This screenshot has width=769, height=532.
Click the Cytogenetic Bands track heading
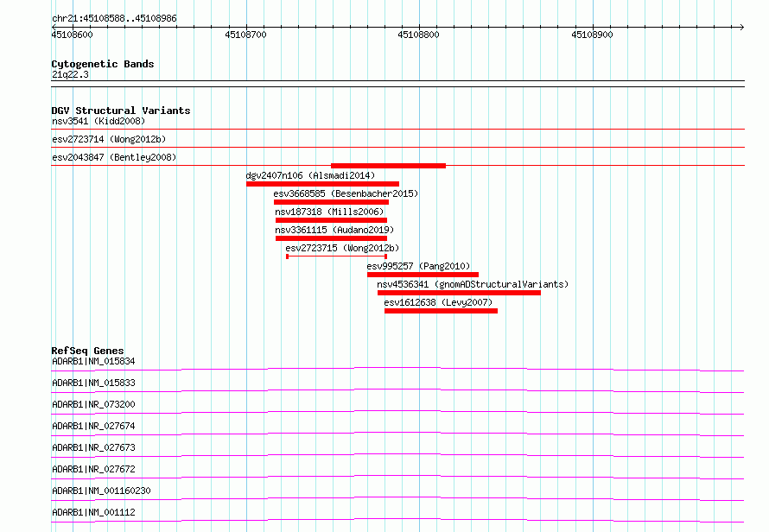click(x=103, y=64)
